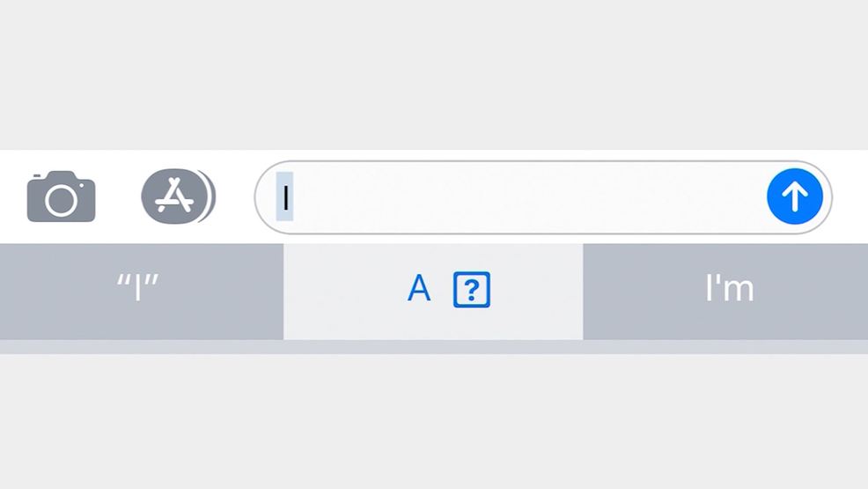This screenshot has height=489, width=868.
Task: Tap the blank conversation area above message bar
Action: [x=434, y=75]
